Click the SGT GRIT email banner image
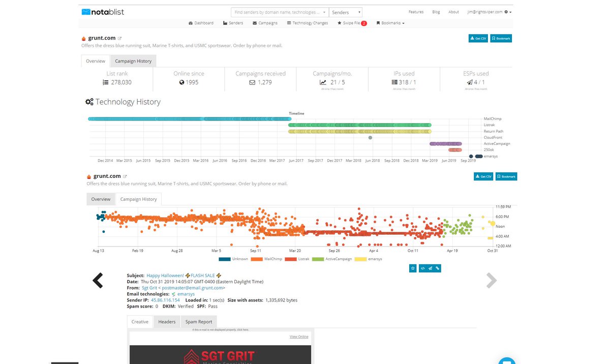This screenshot has width=610, height=364. tap(220, 355)
